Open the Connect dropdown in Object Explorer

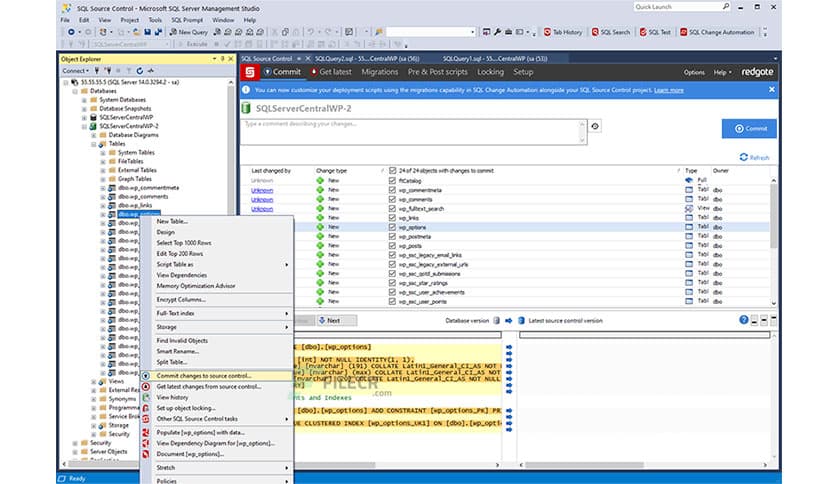pyautogui.click(x=75, y=70)
